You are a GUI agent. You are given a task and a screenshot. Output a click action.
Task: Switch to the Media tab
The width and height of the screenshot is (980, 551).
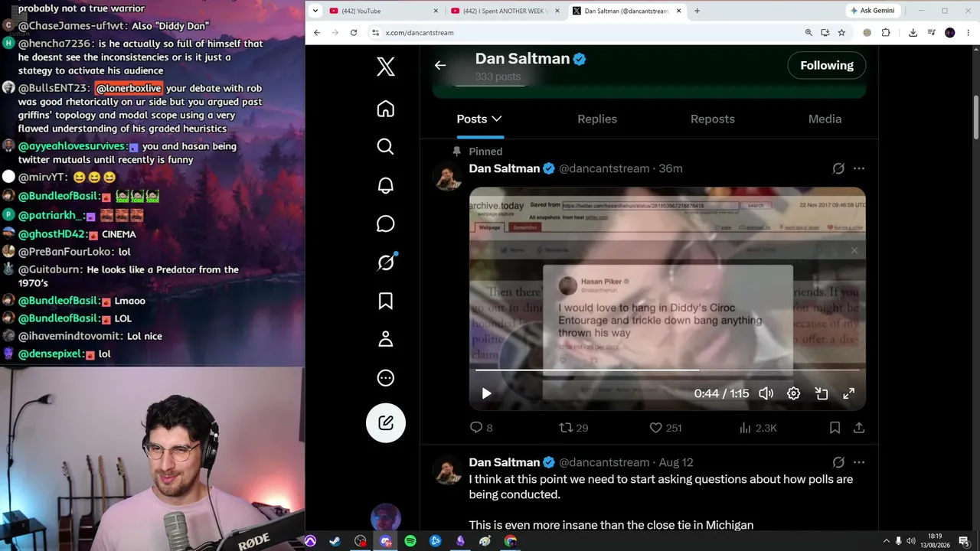point(825,119)
